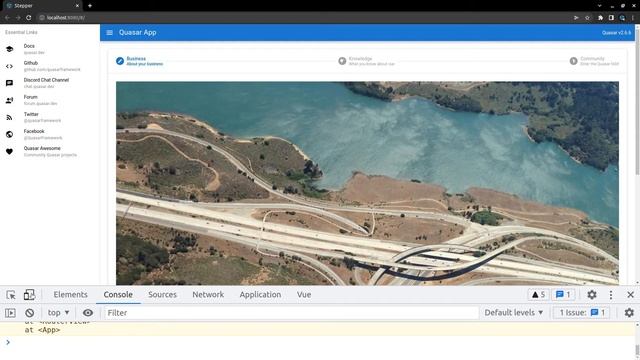Toggle the device toolbar icon in DevTools
The image size is (640, 360).
click(29, 295)
